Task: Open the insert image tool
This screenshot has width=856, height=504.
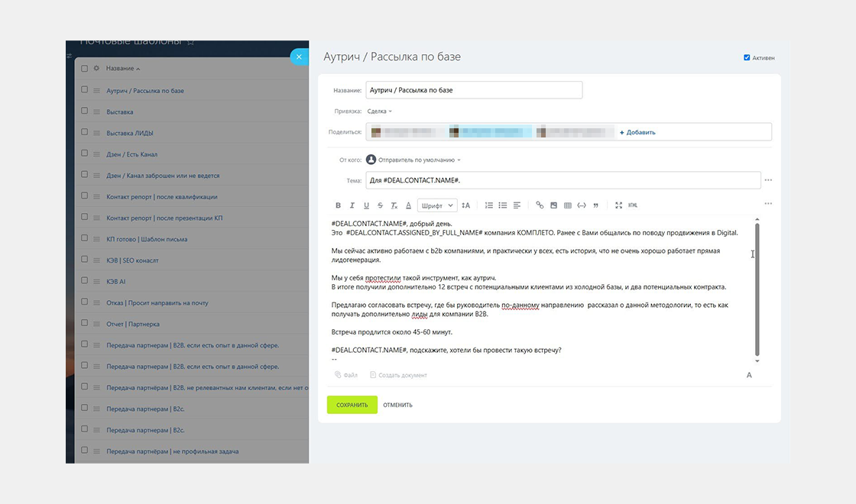Action: click(x=553, y=205)
